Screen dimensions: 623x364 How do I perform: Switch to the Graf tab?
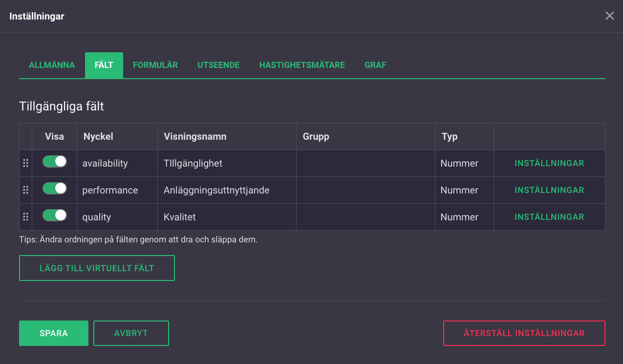(375, 65)
